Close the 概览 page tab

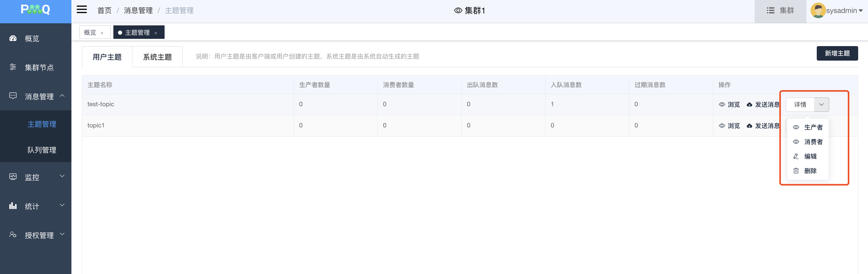102,33
